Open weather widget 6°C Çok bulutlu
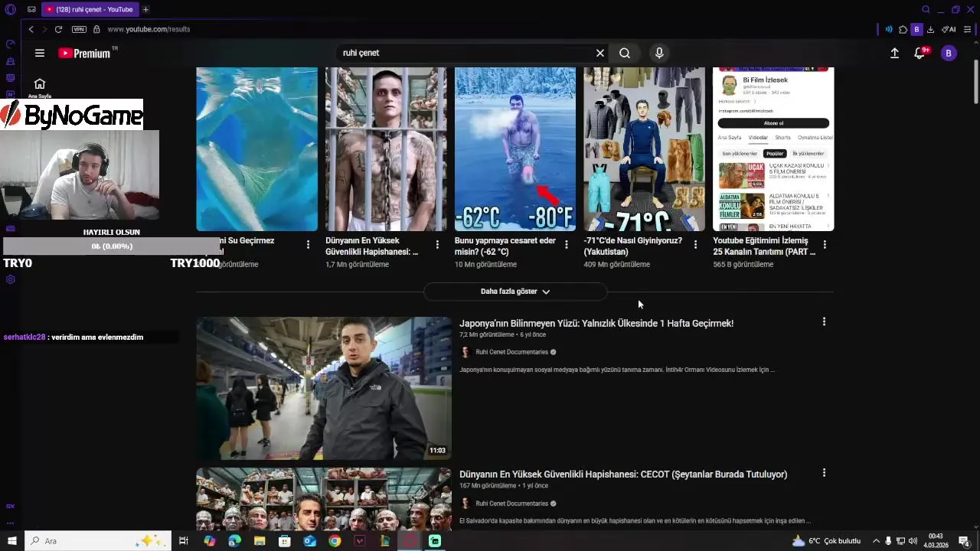The image size is (980, 551). 827,541
